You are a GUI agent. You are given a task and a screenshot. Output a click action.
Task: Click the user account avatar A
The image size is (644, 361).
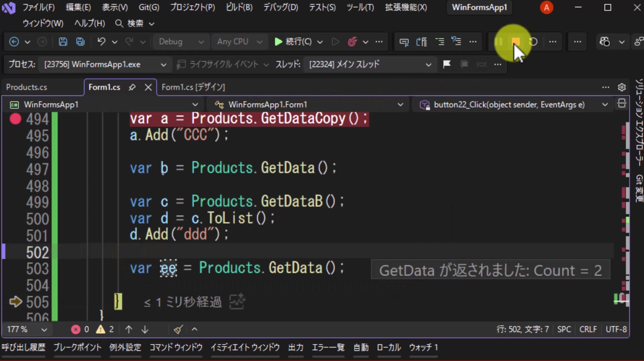(x=546, y=7)
